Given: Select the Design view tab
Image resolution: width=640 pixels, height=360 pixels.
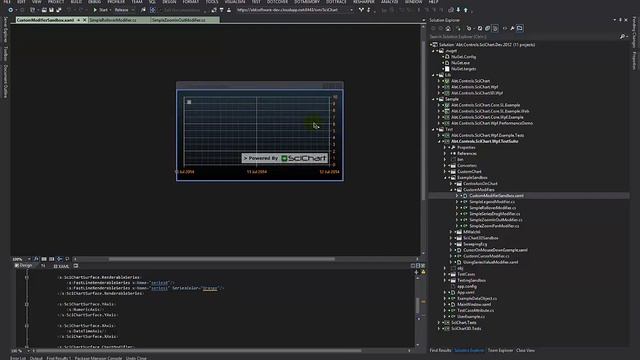Looking at the screenshot, I should point(24,266).
